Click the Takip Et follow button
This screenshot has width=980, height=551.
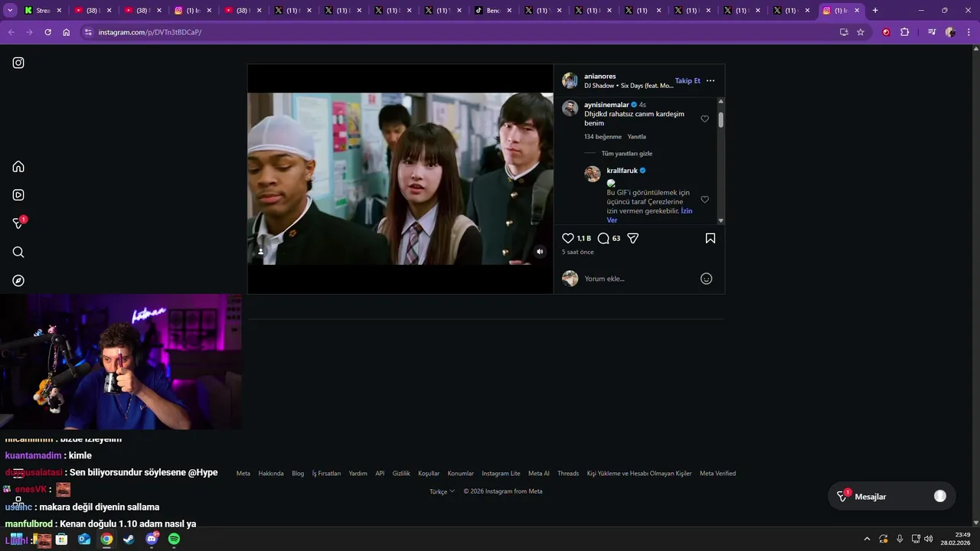(688, 80)
